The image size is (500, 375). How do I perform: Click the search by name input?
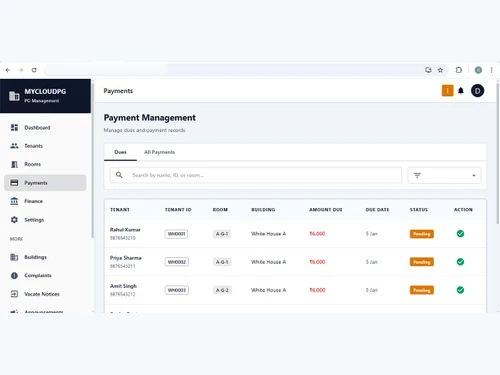point(256,175)
